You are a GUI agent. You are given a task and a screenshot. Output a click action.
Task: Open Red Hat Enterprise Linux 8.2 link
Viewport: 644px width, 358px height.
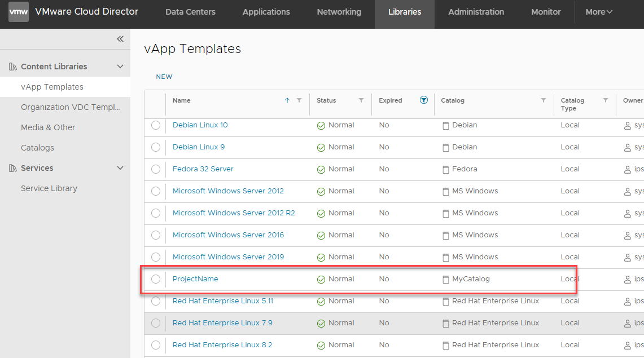pos(222,345)
